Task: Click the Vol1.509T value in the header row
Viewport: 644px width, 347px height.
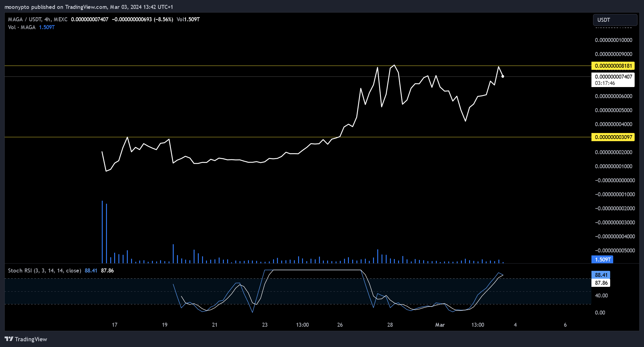Action: 188,19
